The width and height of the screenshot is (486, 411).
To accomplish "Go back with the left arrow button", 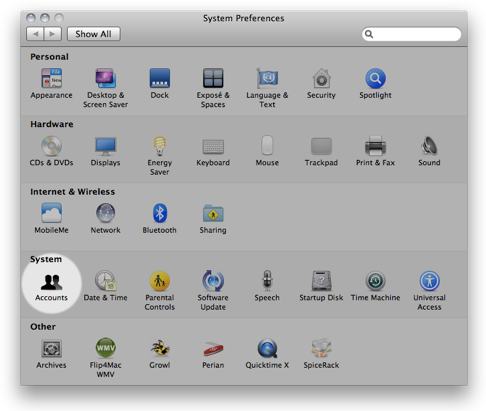I will (35, 34).
